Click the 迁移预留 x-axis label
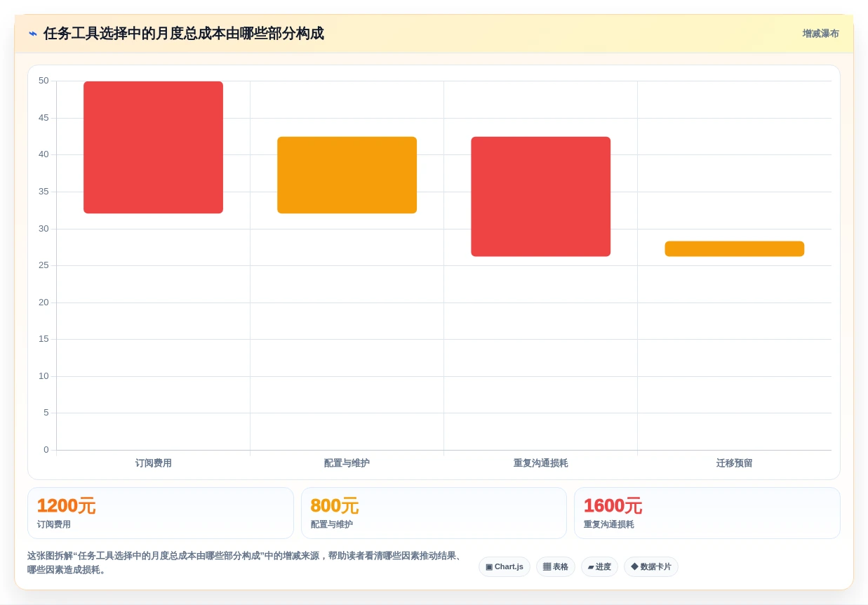The image size is (868, 605). pos(734,463)
